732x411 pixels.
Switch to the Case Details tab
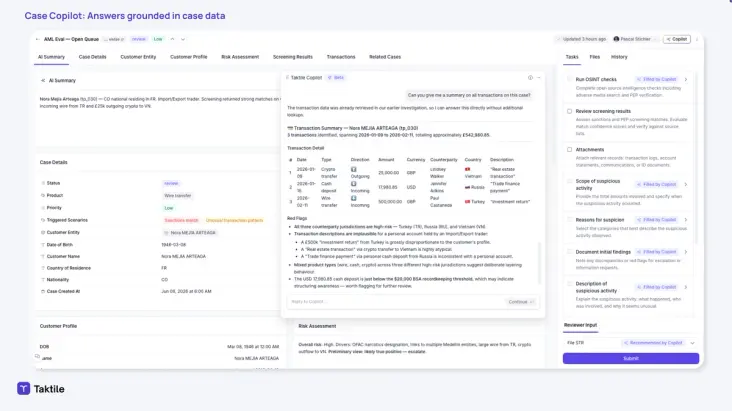coord(92,57)
